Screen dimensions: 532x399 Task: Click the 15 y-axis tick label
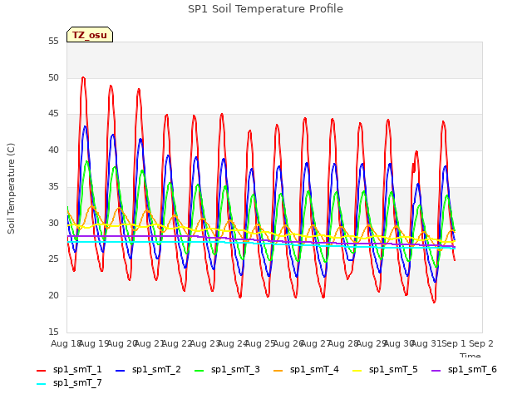[53, 332]
